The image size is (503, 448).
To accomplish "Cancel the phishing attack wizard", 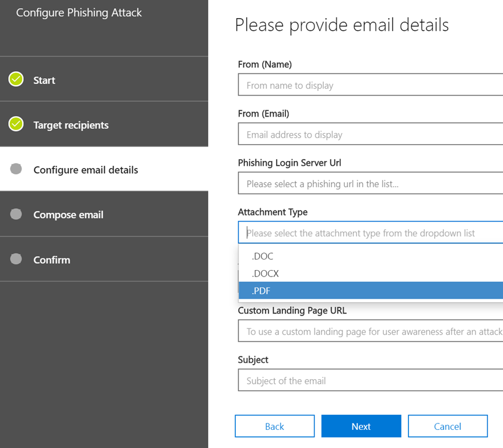I will tap(448, 426).
